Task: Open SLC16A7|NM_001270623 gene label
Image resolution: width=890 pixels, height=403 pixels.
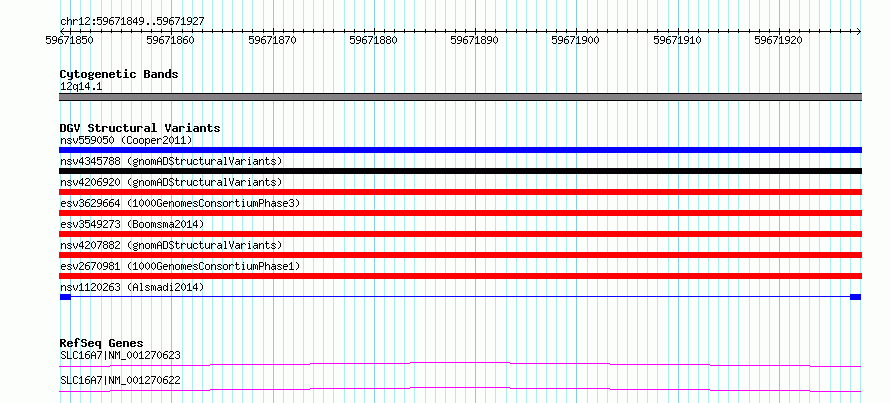Action: point(120,356)
